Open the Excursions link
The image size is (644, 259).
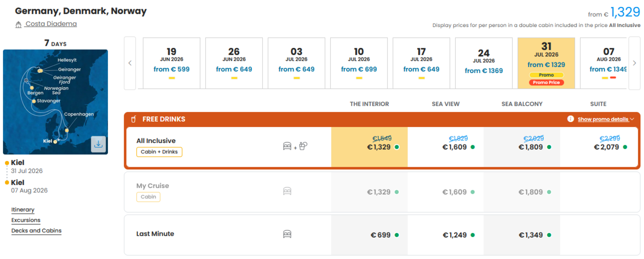pos(26,220)
